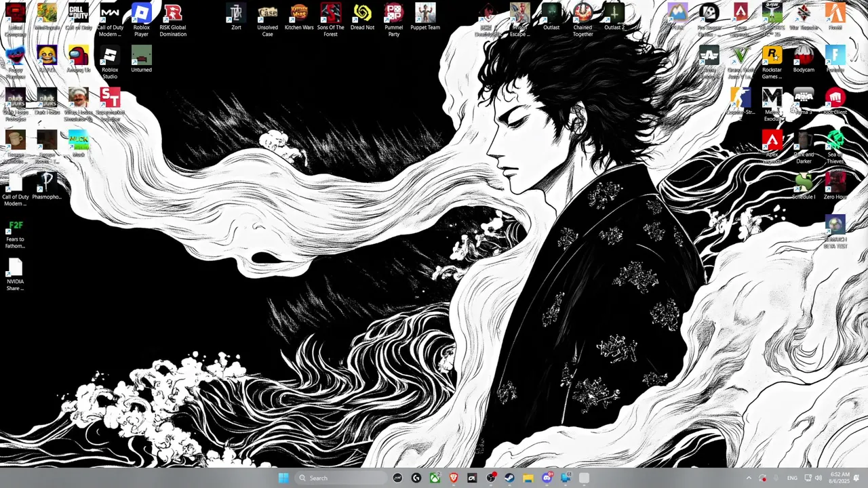
Task: Open Phasmophobia desktop shortcut
Action: (47, 186)
